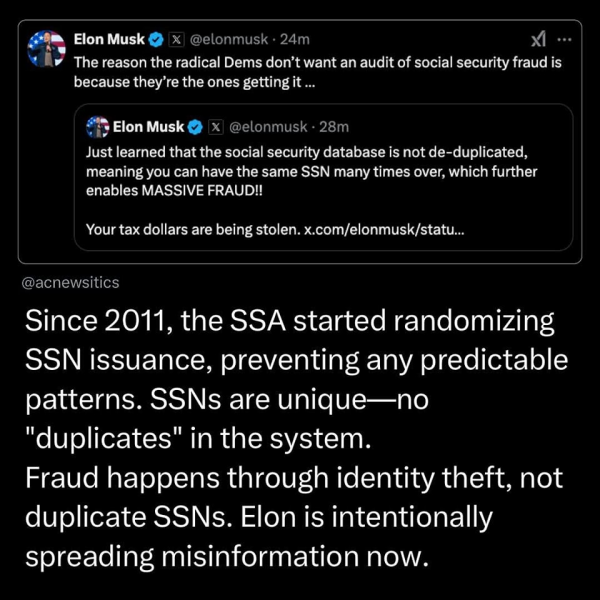The width and height of the screenshot is (600, 600).
Task: Open Elon Musk's profile avatar on main post
Action: click(46, 49)
